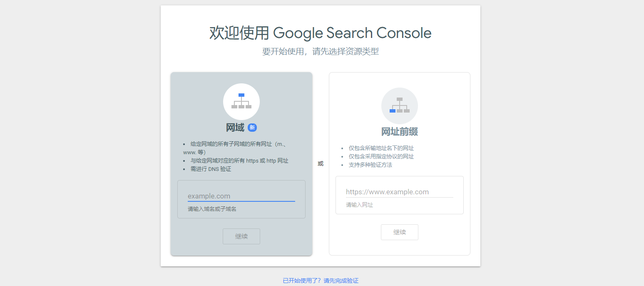Screen dimensions: 644x286
Task: Click the 欢迎使用 Google Search Console title
Action: [321, 33]
